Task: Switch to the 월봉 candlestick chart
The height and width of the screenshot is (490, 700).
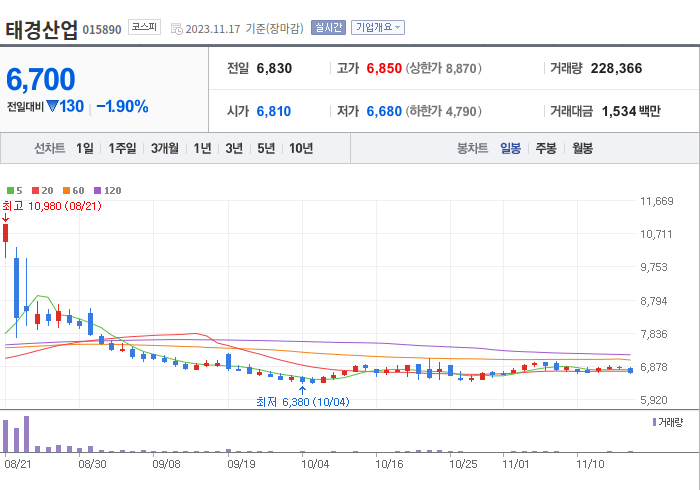Action: click(x=583, y=148)
